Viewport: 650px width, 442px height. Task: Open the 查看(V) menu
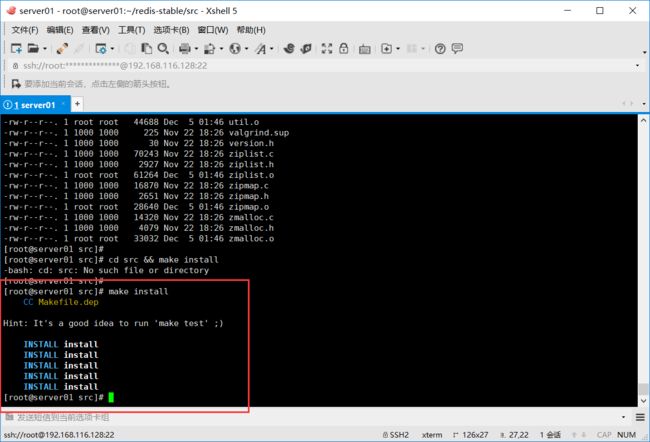[x=96, y=30]
